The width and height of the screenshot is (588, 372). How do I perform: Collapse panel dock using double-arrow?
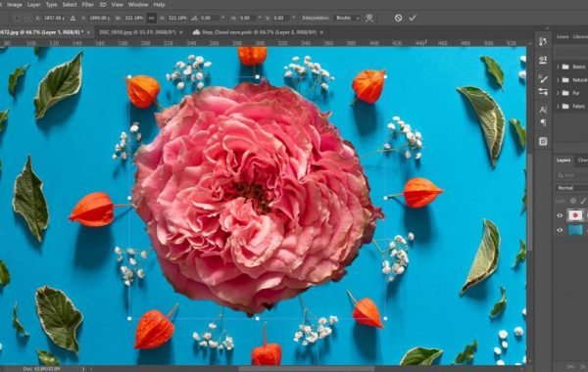tap(547, 28)
